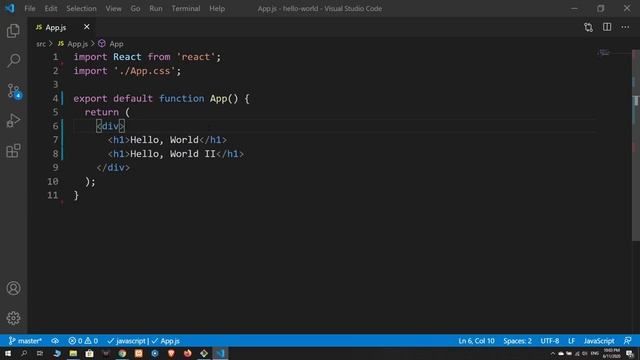Split the editor to the right
The image size is (640, 360).
[x=607, y=27]
